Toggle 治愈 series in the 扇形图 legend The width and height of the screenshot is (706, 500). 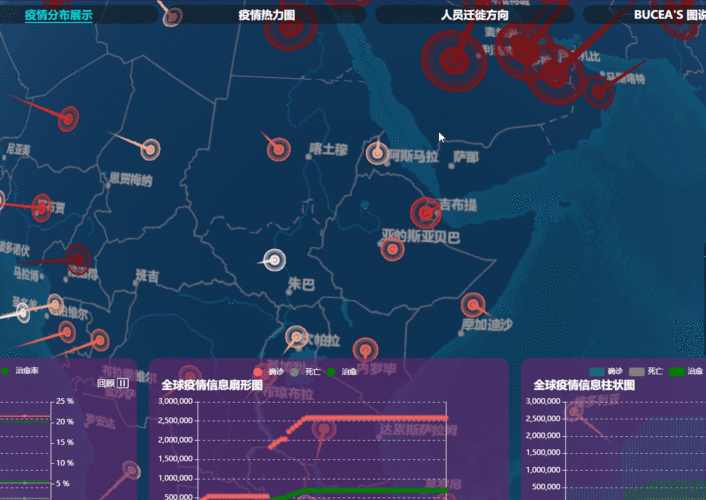tap(339, 372)
